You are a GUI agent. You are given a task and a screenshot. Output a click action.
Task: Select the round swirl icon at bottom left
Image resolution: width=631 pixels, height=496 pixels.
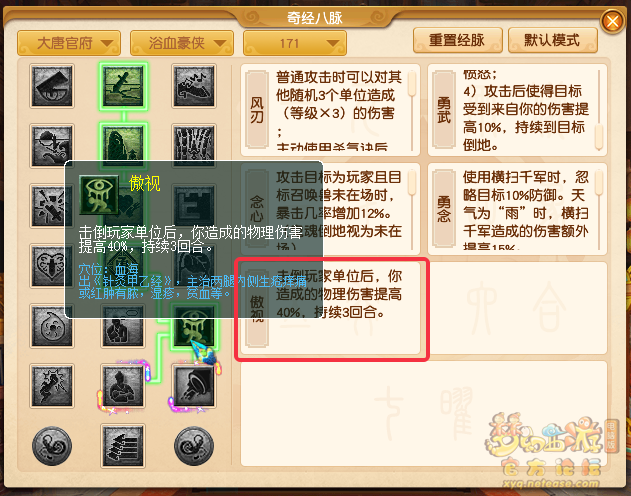pyautogui.click(x=52, y=446)
